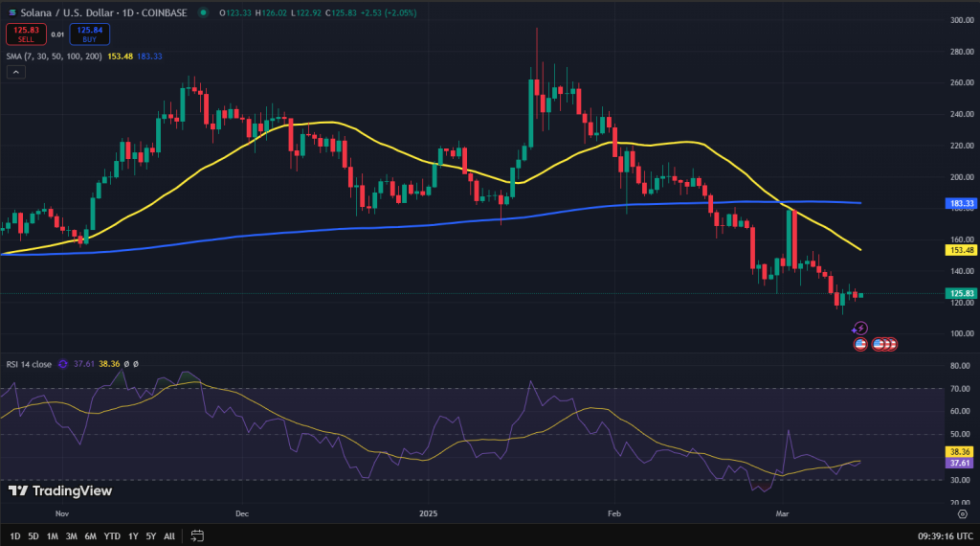The width and height of the screenshot is (980, 546).
Task: Click the Mar label on the time axis
Action: point(782,514)
